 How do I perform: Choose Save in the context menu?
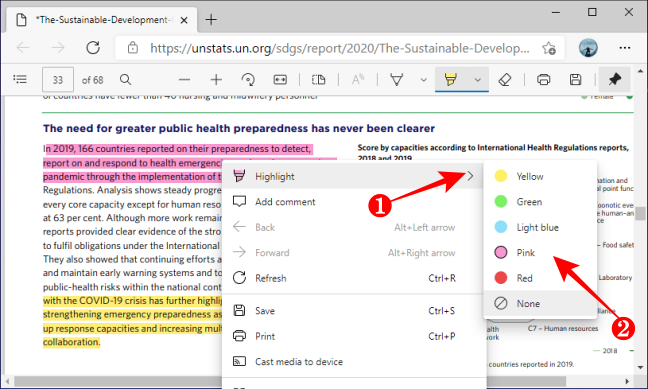[x=353, y=311]
